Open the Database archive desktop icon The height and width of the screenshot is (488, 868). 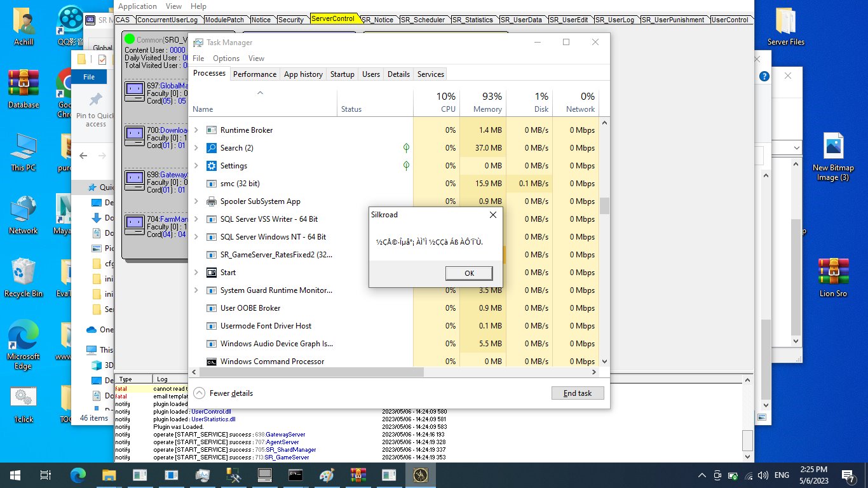click(24, 88)
